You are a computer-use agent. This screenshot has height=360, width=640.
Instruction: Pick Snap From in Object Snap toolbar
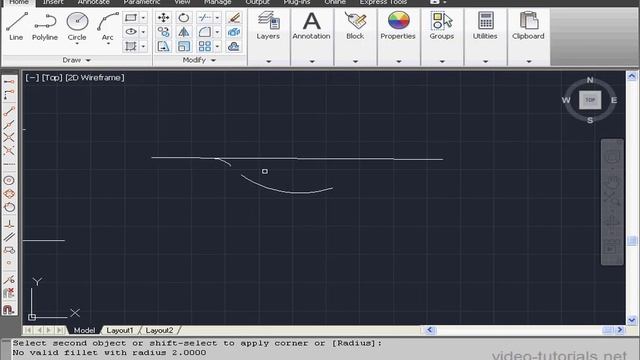click(9, 95)
